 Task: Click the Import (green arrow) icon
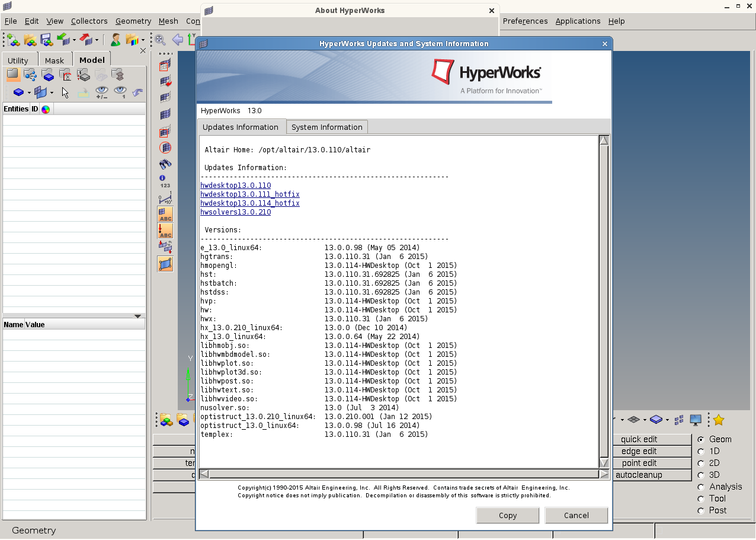pyautogui.click(x=63, y=40)
